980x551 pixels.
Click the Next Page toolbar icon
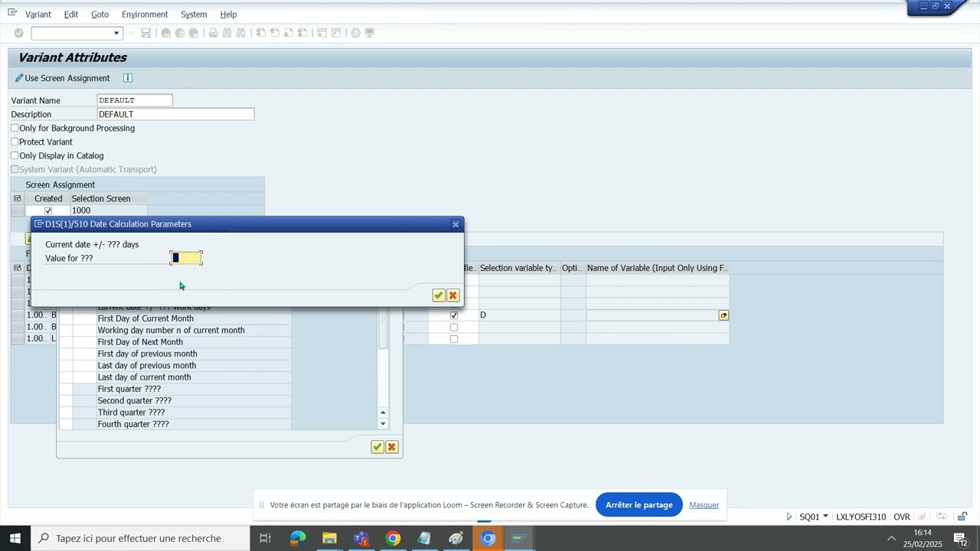click(289, 33)
